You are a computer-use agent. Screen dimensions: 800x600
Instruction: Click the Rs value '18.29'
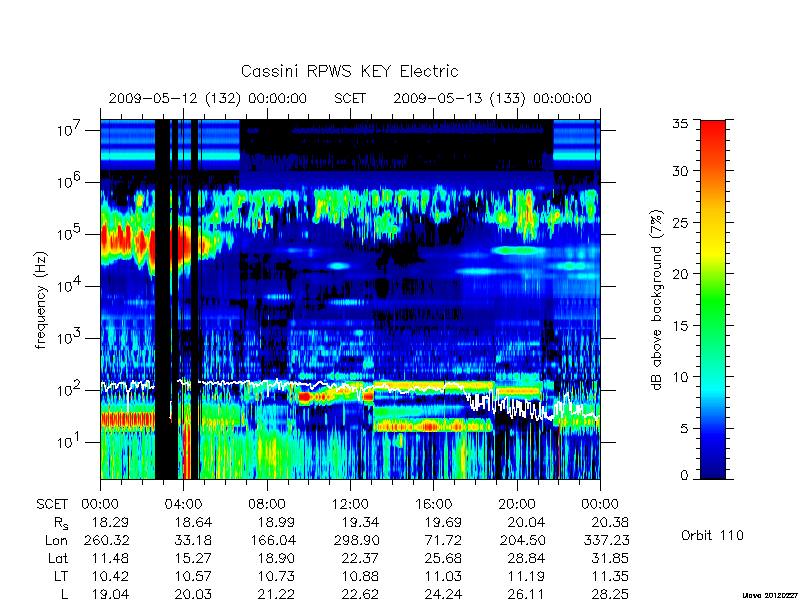pyautogui.click(x=110, y=522)
